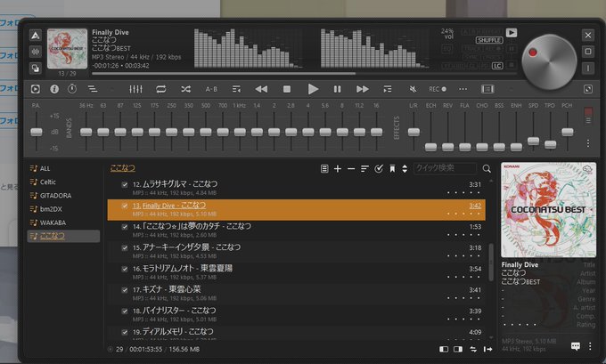Viewport: 606px width, 364px height.
Task: Uncheck track 17 キズナ checkbox
Action: [125, 290]
